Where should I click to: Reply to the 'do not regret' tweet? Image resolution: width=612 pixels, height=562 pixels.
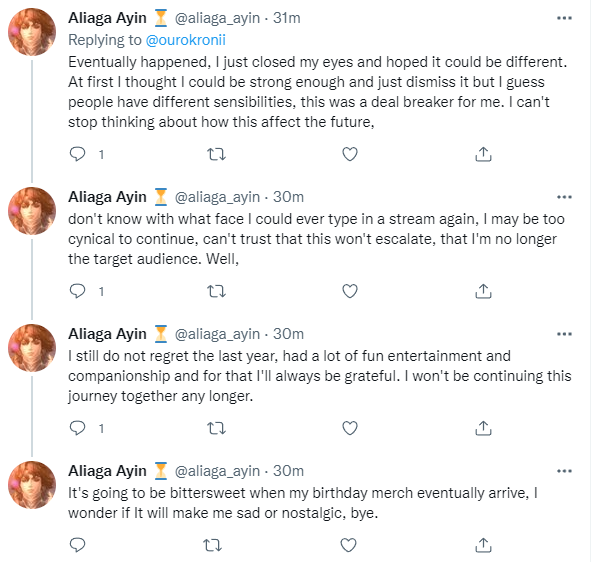pyautogui.click(x=77, y=428)
